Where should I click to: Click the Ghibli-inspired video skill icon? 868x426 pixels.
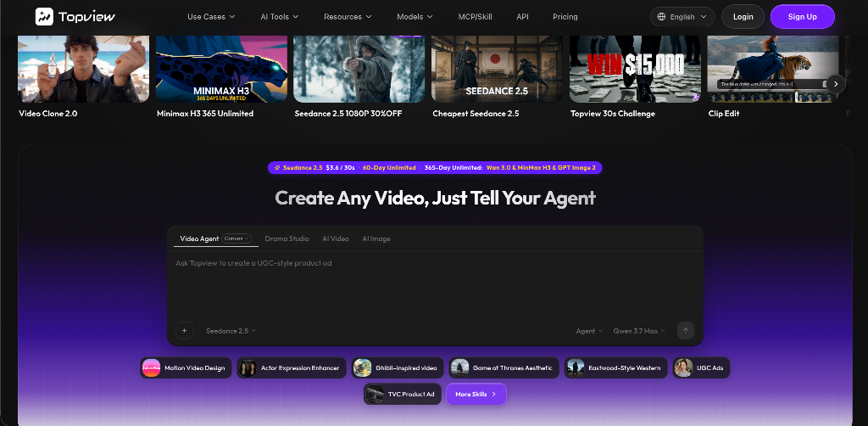363,367
